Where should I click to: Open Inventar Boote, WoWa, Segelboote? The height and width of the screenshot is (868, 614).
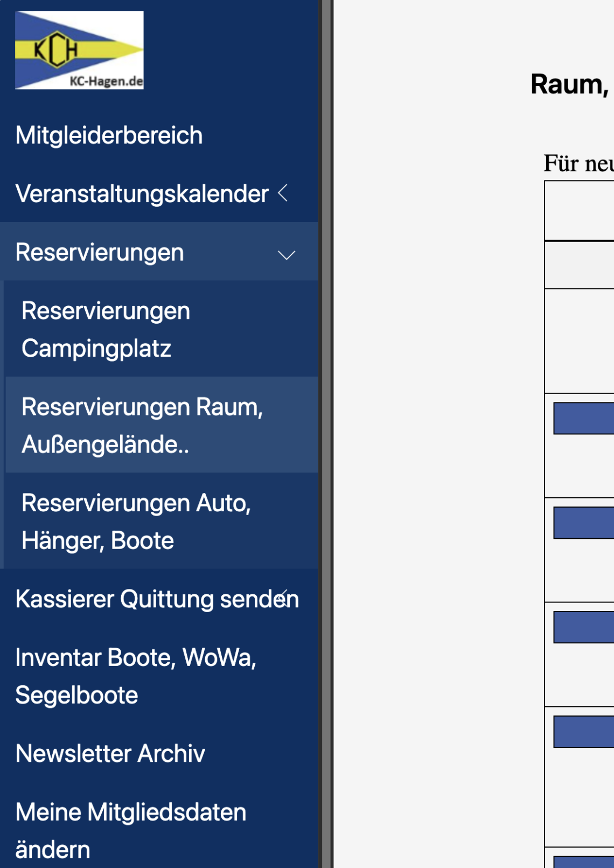(x=136, y=676)
